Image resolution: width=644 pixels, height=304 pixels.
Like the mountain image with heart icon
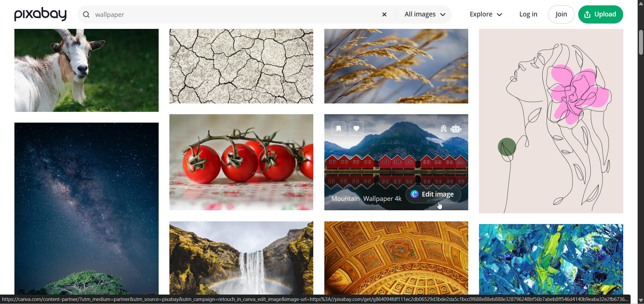(357, 129)
